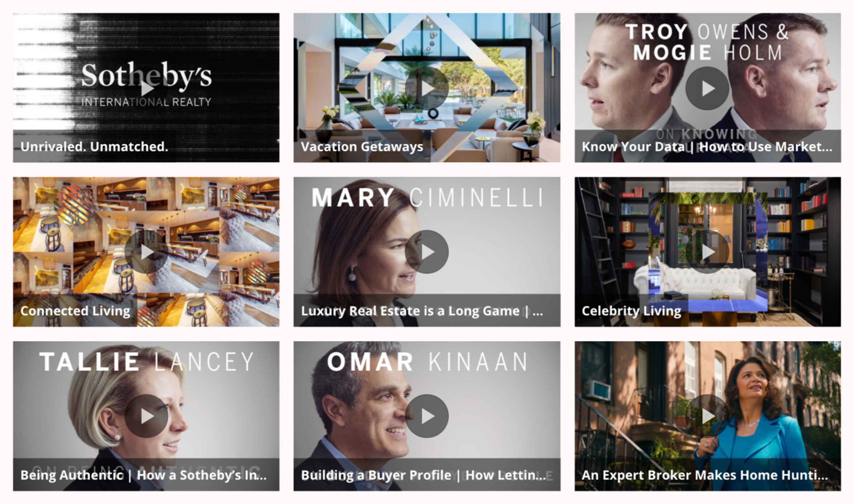Play the Connected Living video

click(x=146, y=252)
